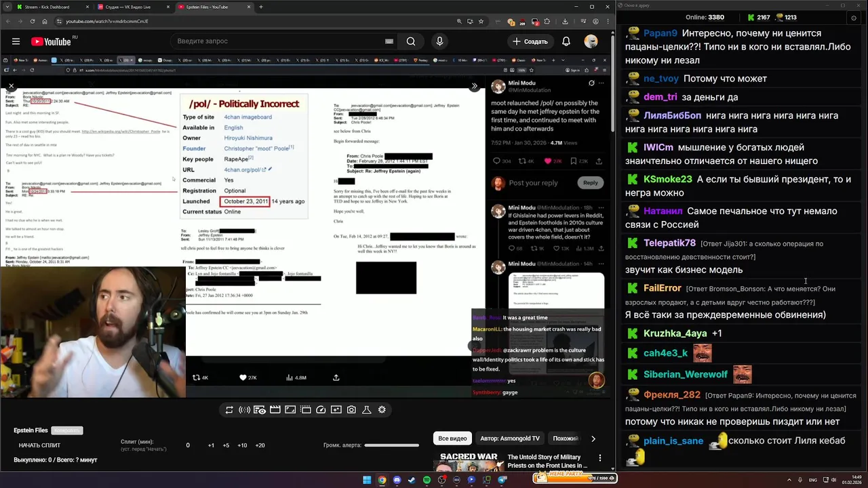Add +1 minute to split
868x488 pixels.
[x=211, y=445]
